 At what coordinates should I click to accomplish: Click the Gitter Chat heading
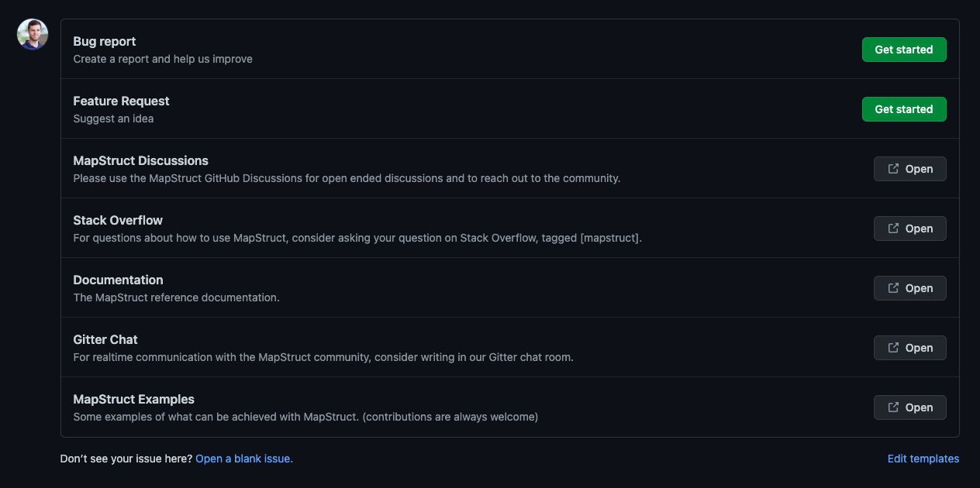click(105, 339)
